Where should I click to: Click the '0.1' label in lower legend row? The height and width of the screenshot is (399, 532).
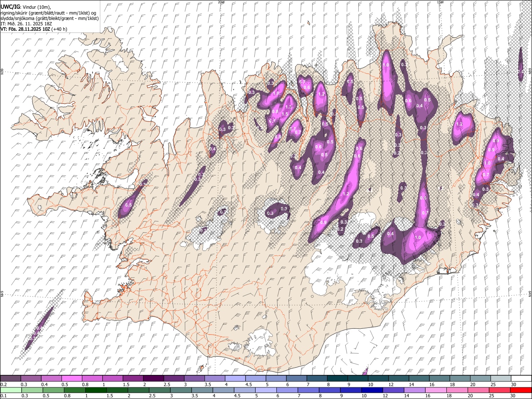pos(3,396)
